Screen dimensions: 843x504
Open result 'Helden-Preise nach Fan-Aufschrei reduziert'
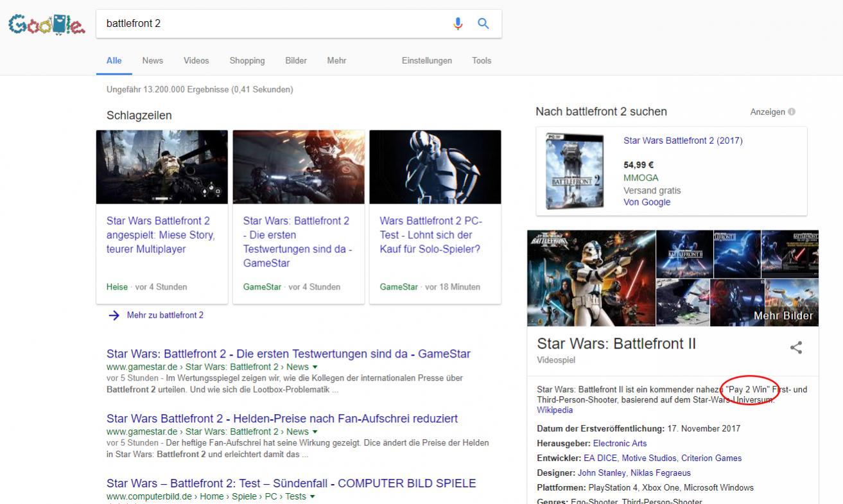[x=282, y=419]
